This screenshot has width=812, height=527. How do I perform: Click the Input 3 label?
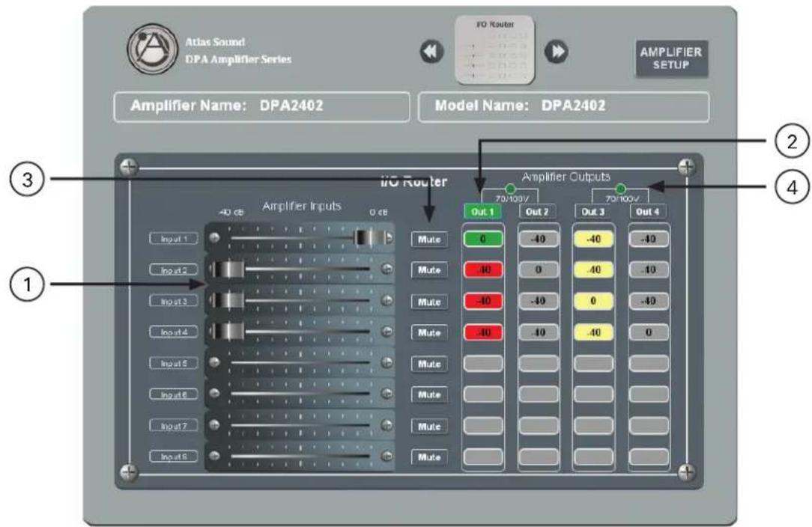[x=174, y=301]
